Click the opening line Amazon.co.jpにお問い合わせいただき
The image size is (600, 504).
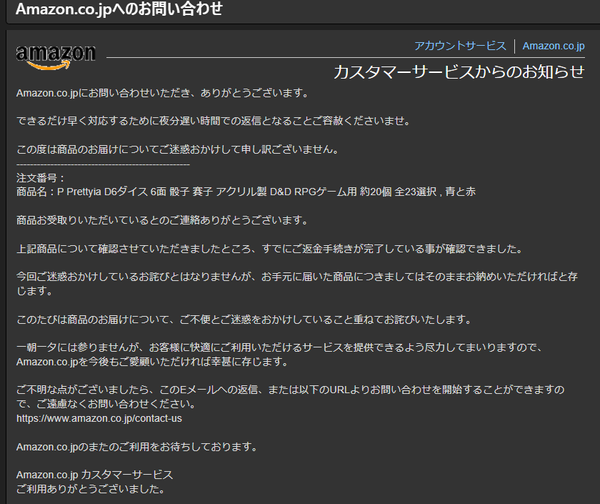coord(162,93)
